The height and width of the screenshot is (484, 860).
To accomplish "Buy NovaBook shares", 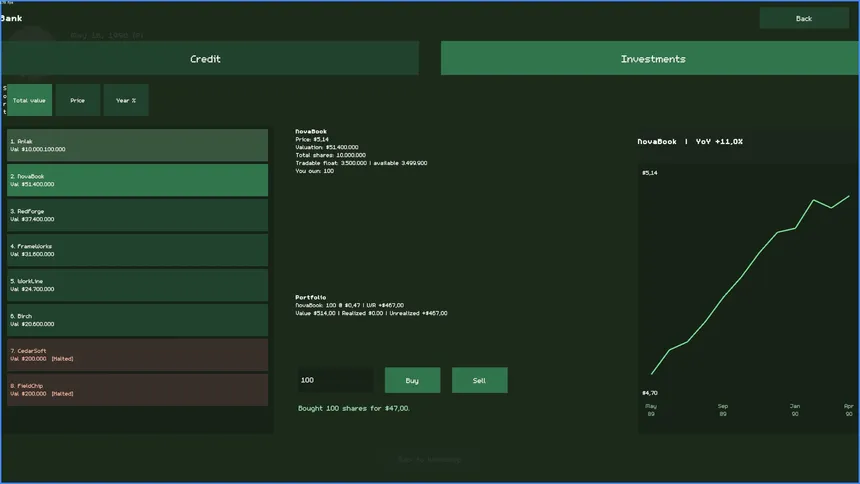I will click(x=412, y=380).
